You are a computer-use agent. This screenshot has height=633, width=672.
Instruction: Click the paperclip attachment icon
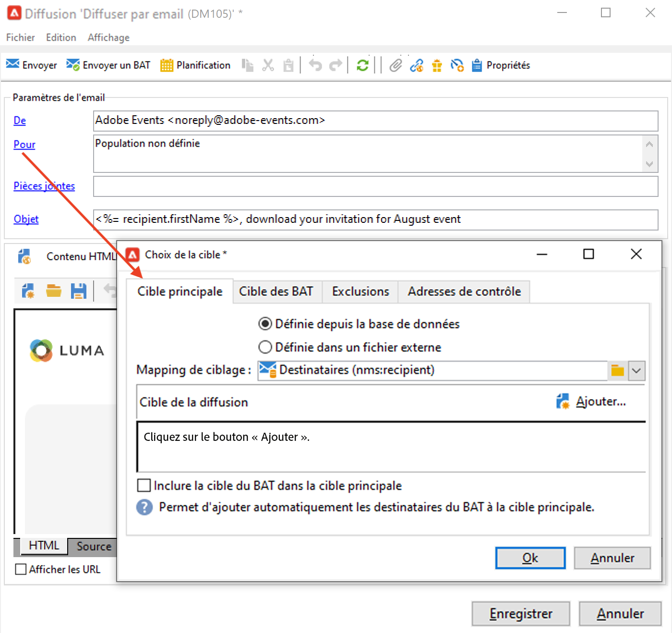[396, 65]
